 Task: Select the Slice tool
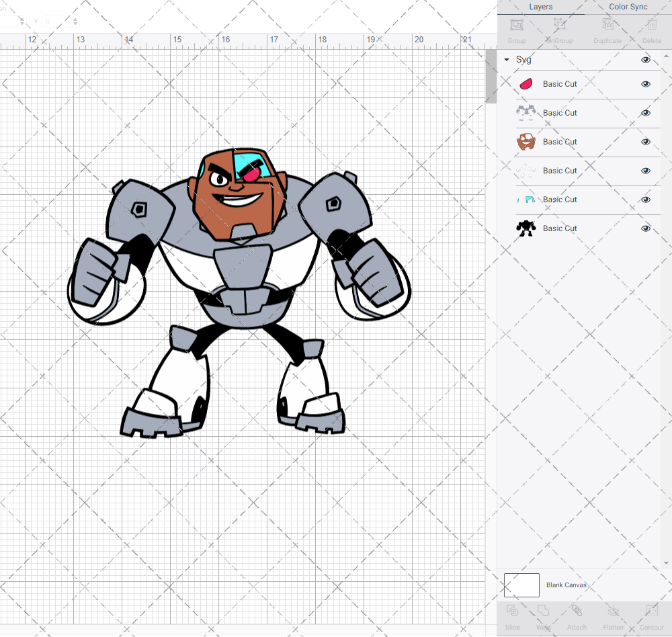click(x=512, y=610)
